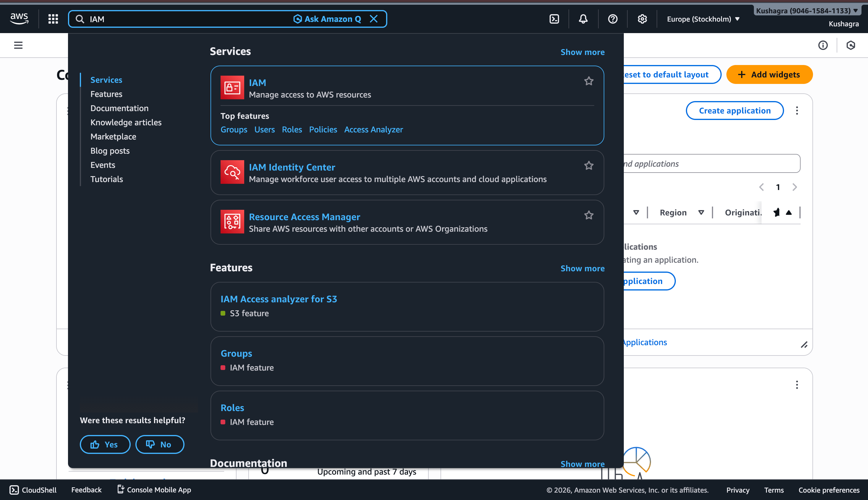Click the widget resize handle icon
The image size is (868, 500).
[x=804, y=345]
